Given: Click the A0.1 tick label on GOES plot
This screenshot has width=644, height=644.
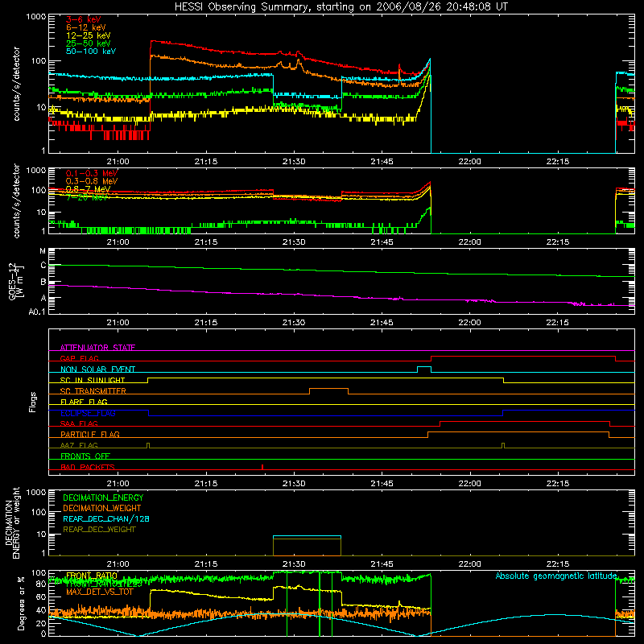Looking at the screenshot, I should (x=37, y=312).
